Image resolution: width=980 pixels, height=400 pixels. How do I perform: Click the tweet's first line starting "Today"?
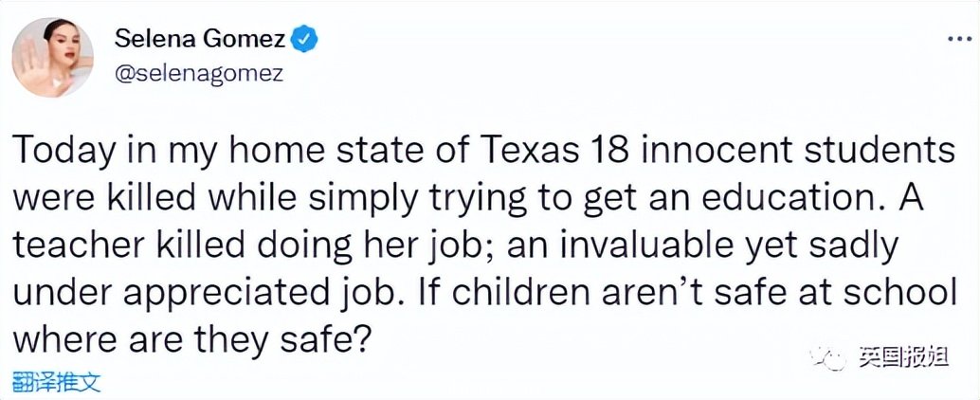click(484, 154)
